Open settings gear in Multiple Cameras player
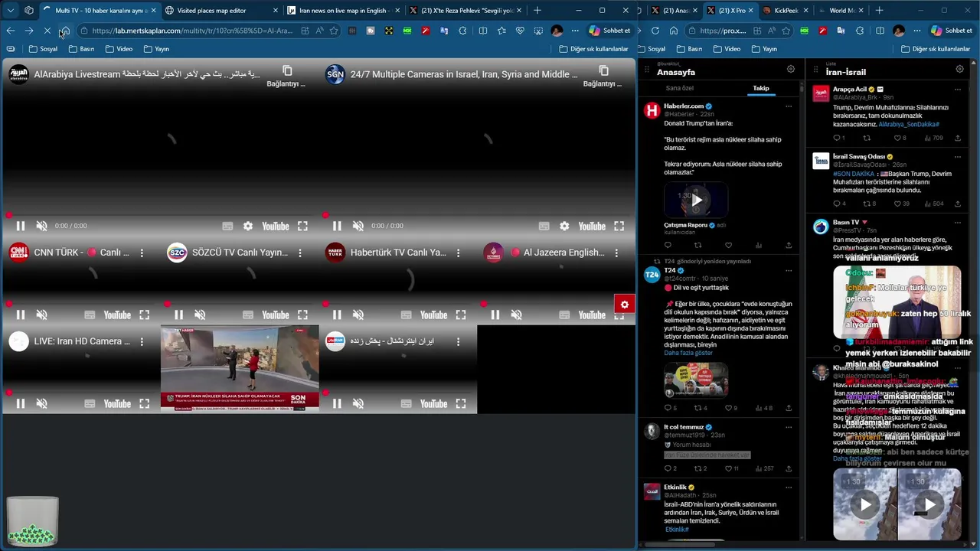The height and width of the screenshot is (551, 980). 564,226
